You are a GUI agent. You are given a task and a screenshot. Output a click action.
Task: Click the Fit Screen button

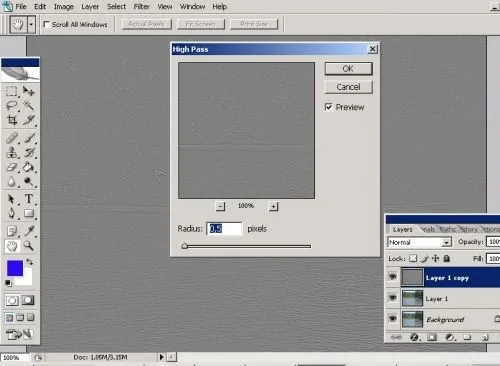point(201,24)
